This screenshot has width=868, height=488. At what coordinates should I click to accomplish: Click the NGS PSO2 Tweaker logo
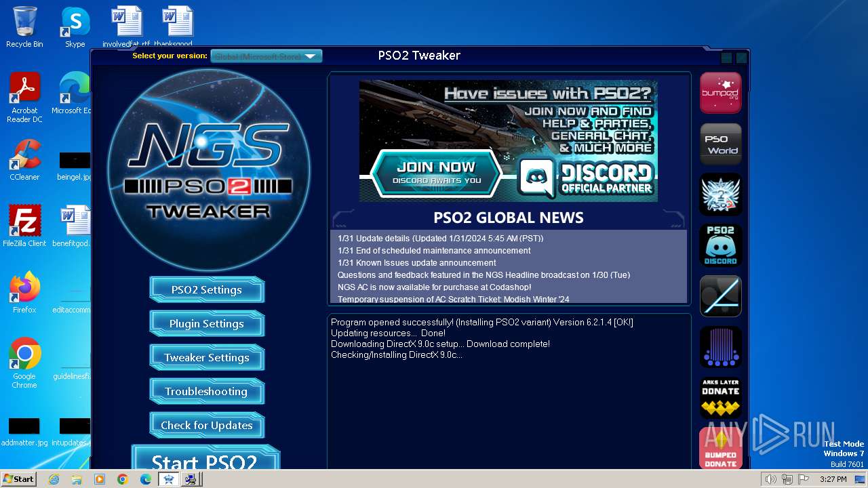click(209, 169)
